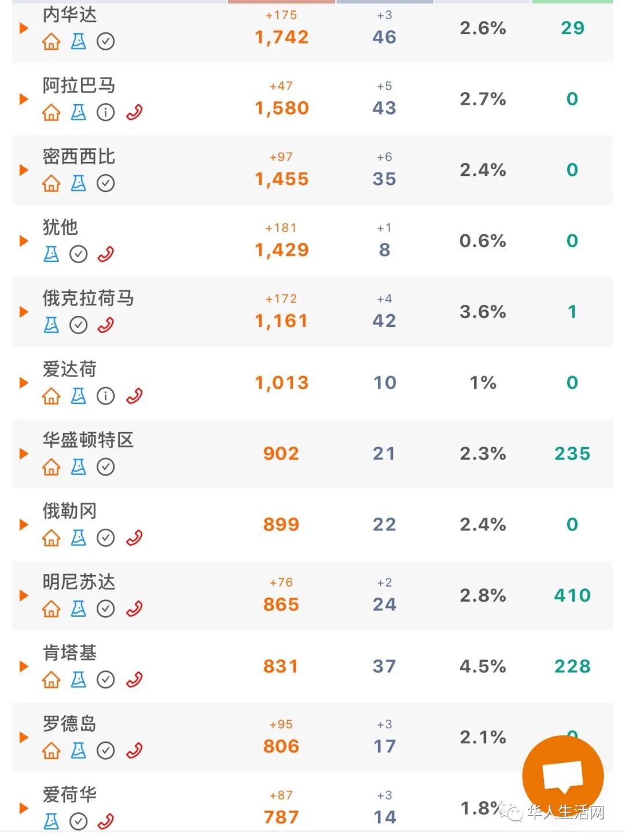
Task: Click the 1,742 confirmed cases figure for 内华达
Action: [x=282, y=38]
